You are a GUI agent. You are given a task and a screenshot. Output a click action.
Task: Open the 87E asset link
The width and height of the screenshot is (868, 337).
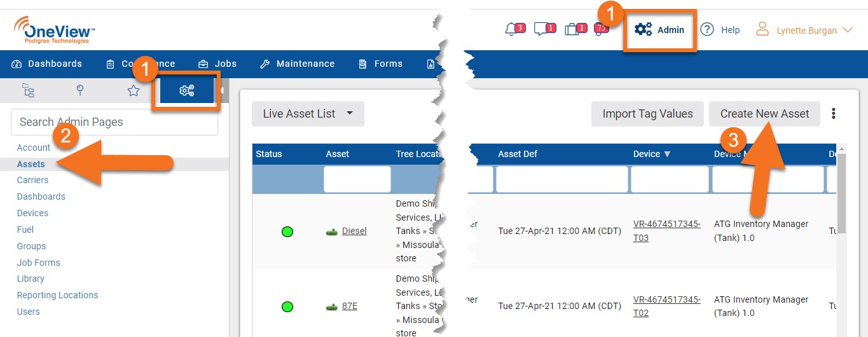pyautogui.click(x=350, y=306)
